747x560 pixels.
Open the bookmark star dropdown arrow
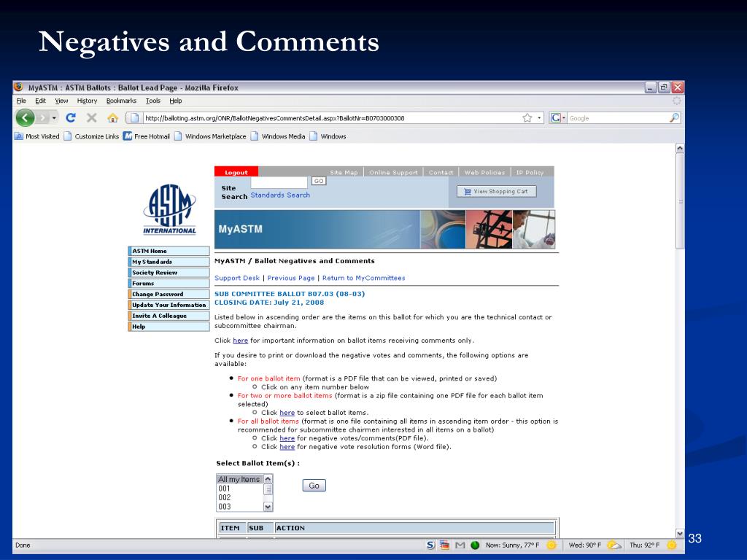539,118
